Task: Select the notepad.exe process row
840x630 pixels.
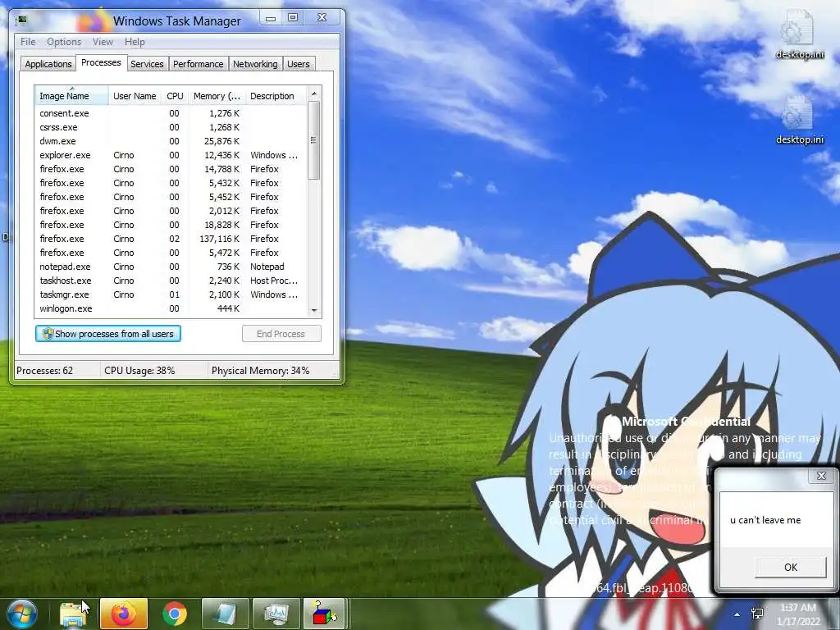Action: 171,267
